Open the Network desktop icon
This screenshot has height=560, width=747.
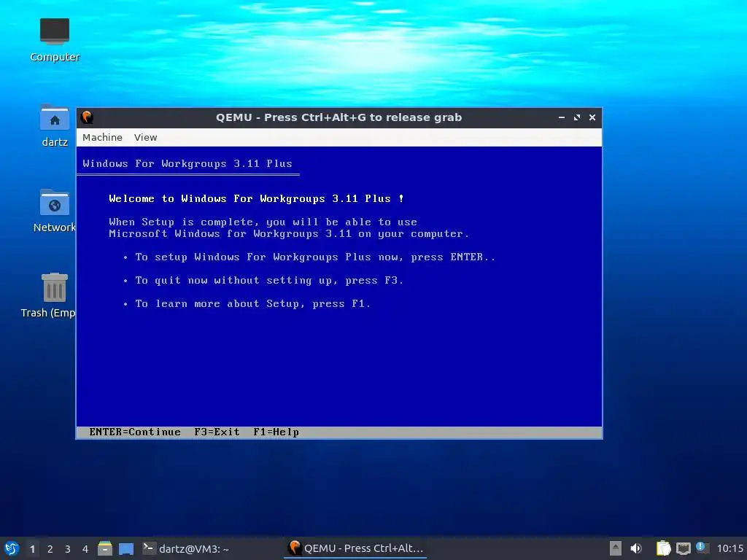point(54,211)
